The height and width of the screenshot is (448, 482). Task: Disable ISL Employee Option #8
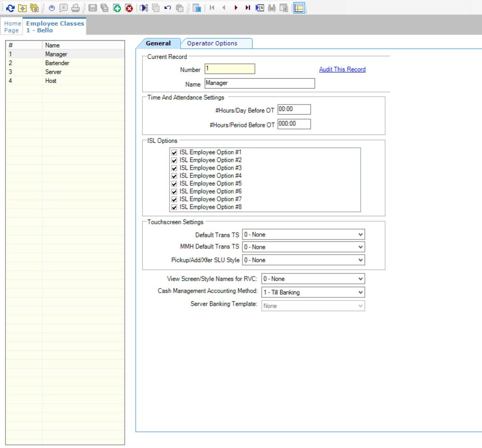coord(174,207)
